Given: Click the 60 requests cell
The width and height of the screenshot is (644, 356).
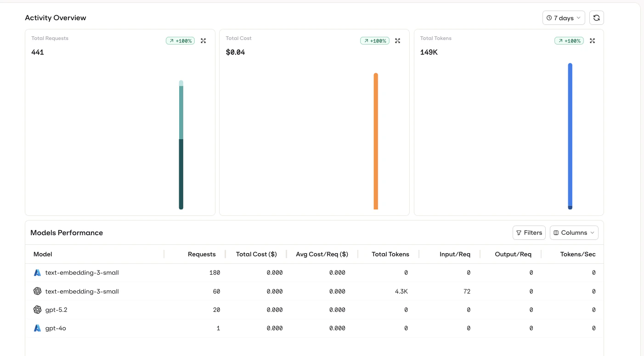Looking at the screenshot, I should coord(216,291).
